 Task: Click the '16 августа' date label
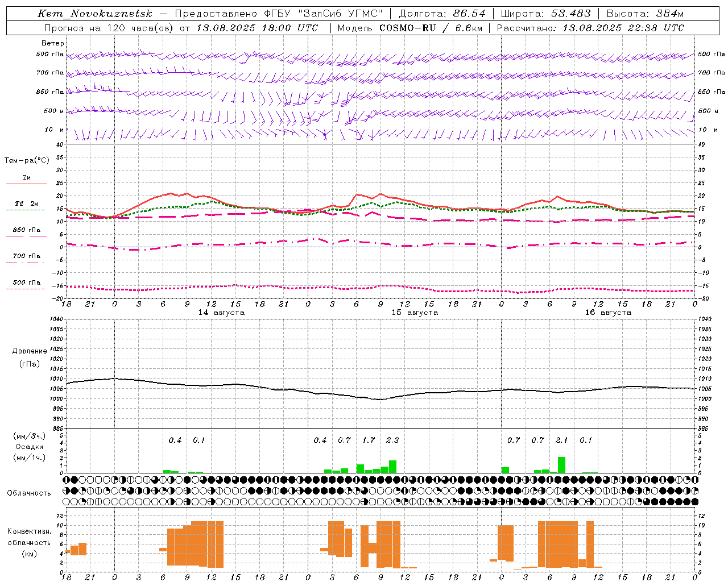pos(608,313)
